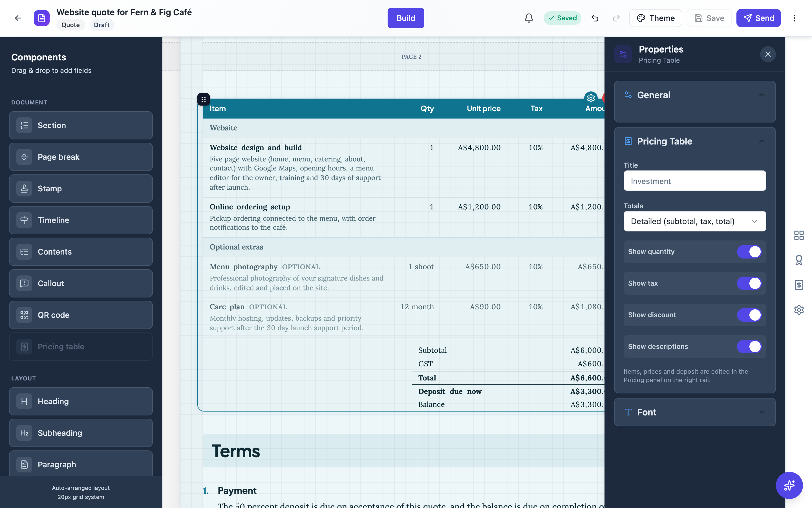
Task: Select the Subheading layout component
Action: tap(81, 433)
